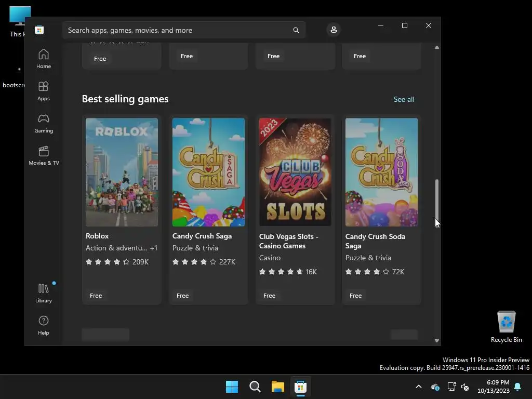Open the Gaming section in sidebar

[x=44, y=123]
